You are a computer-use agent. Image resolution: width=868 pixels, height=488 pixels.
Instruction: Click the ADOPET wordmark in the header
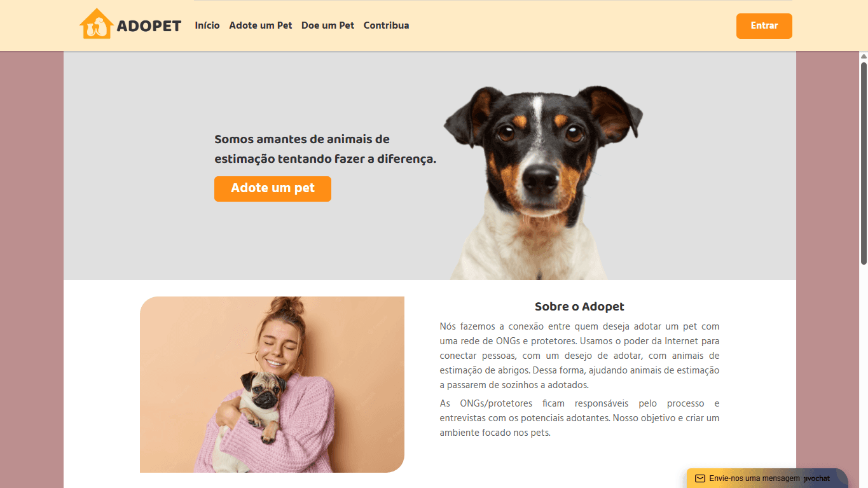pyautogui.click(x=149, y=26)
